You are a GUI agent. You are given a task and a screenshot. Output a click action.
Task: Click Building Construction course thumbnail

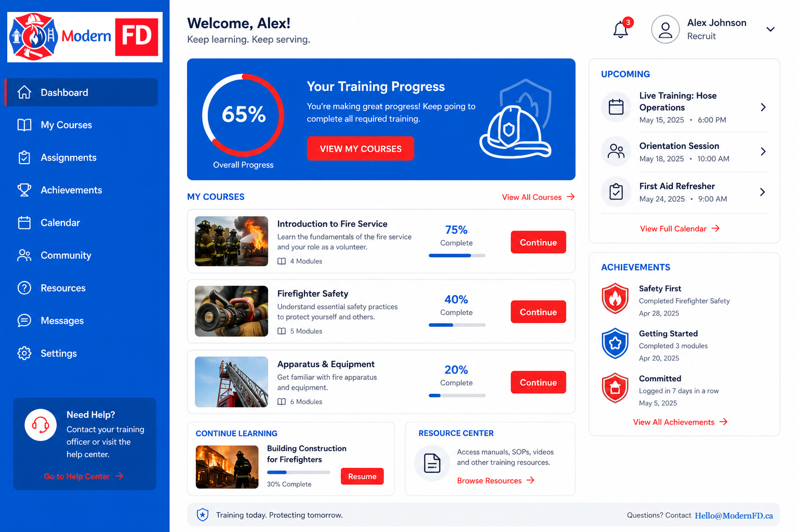(227, 467)
